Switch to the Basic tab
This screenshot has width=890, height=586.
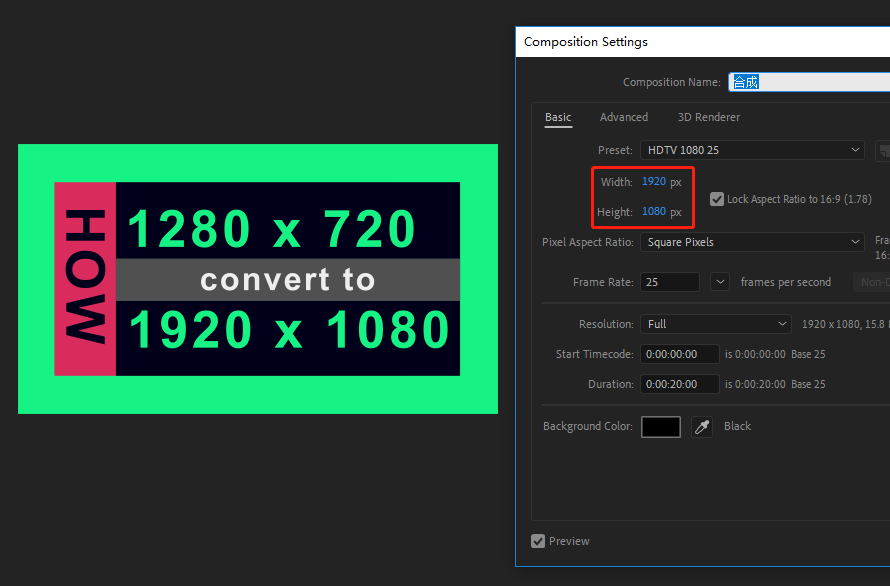558,117
